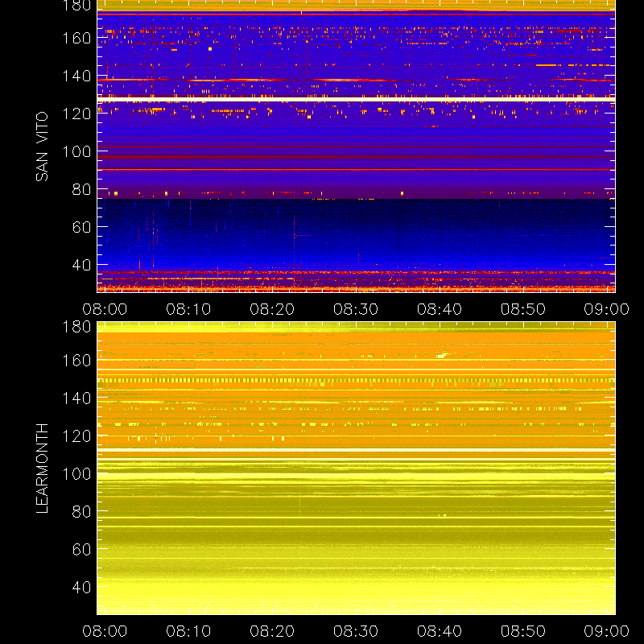Select the 100 tick label on the San Vito plot
The height and width of the screenshot is (644, 644).
(x=76, y=151)
